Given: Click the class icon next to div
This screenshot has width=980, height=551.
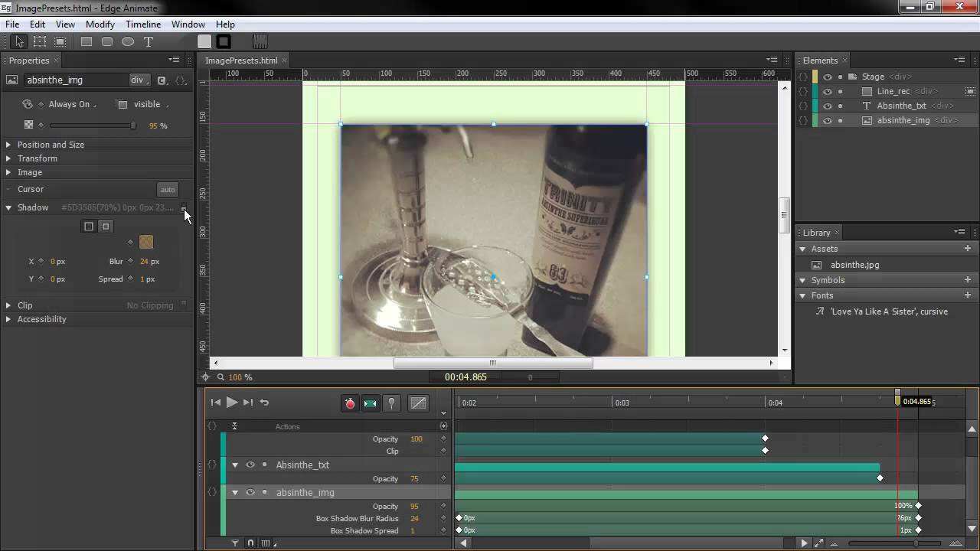Looking at the screenshot, I should (x=162, y=80).
